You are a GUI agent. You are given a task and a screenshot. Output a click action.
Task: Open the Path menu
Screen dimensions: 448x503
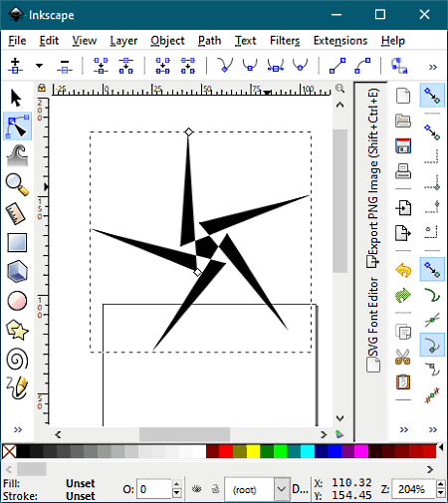[x=209, y=41]
